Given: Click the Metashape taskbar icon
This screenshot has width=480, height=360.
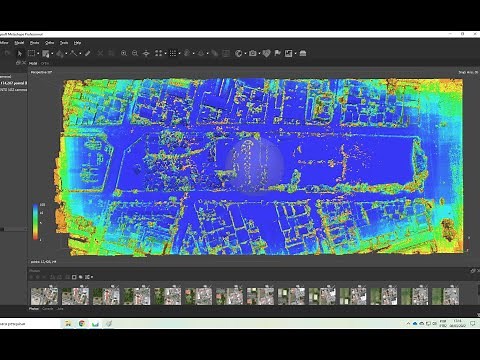Looking at the screenshot, I should [x=109, y=324].
